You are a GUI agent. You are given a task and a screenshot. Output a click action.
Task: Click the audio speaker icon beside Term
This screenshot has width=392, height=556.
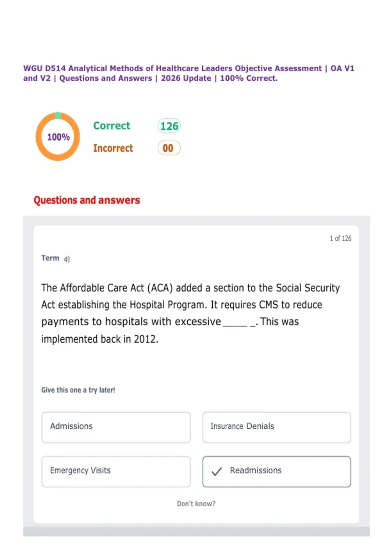coord(67,259)
